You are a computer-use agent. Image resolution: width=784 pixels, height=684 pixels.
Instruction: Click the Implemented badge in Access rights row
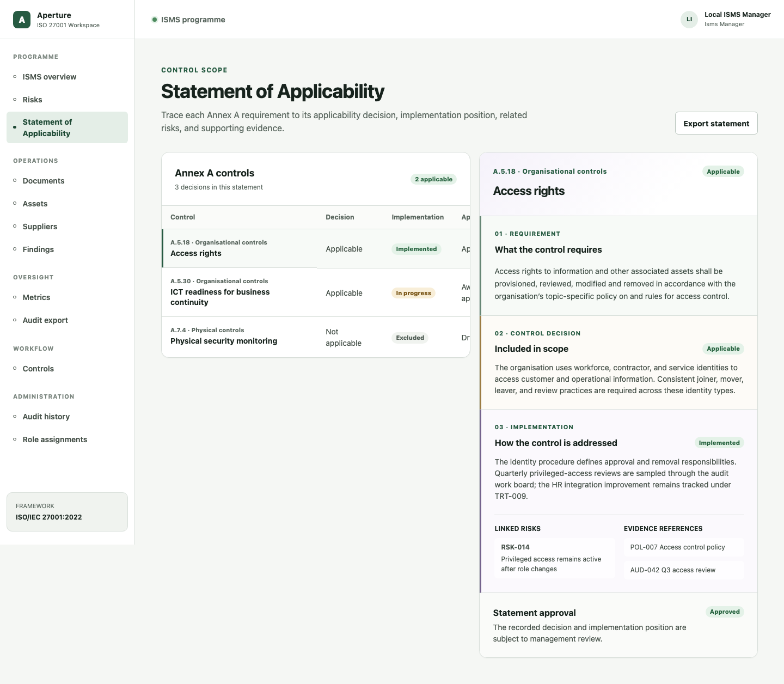point(416,249)
